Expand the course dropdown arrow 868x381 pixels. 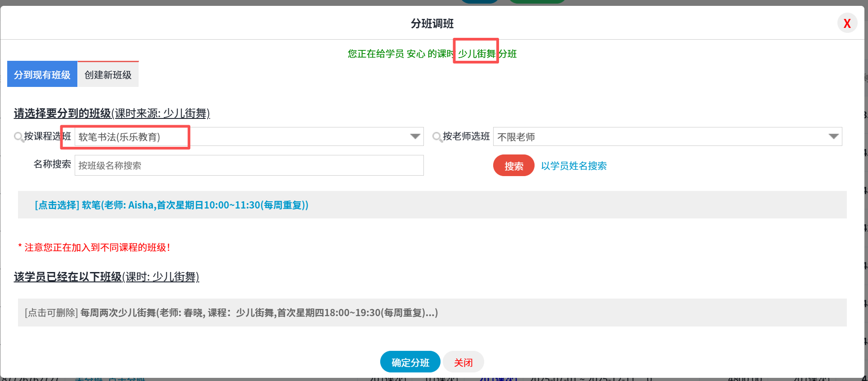click(x=415, y=136)
